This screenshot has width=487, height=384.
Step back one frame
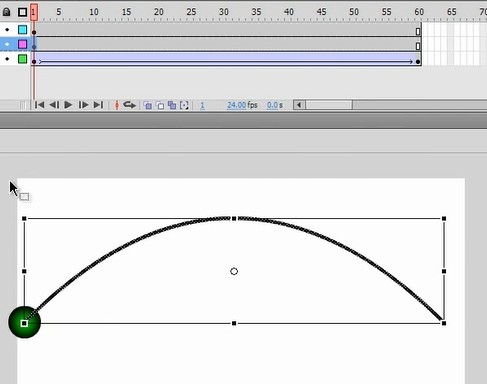point(54,105)
